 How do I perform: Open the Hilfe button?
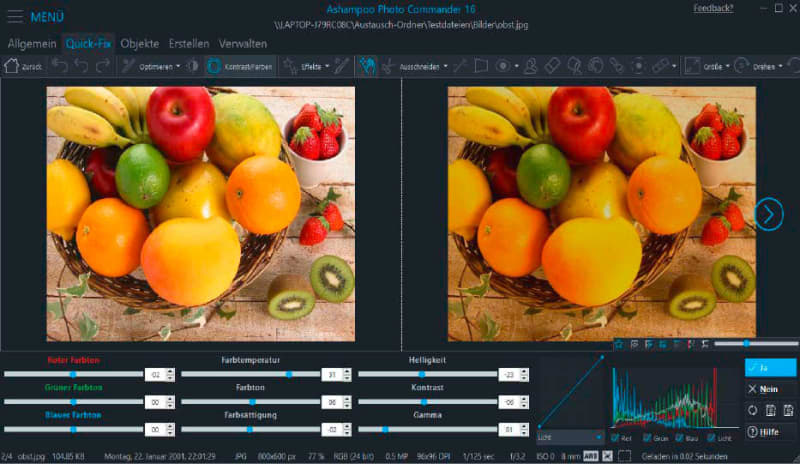pyautogui.click(x=770, y=432)
